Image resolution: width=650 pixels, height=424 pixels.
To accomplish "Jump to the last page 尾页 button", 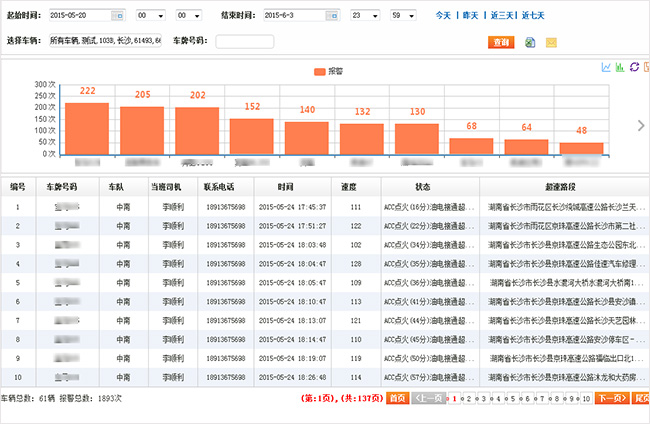I will click(x=641, y=398).
